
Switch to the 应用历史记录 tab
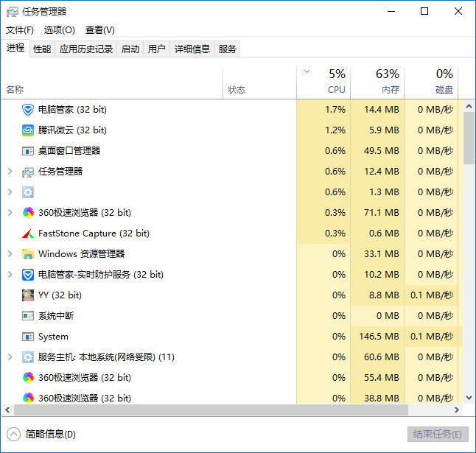click(x=86, y=49)
